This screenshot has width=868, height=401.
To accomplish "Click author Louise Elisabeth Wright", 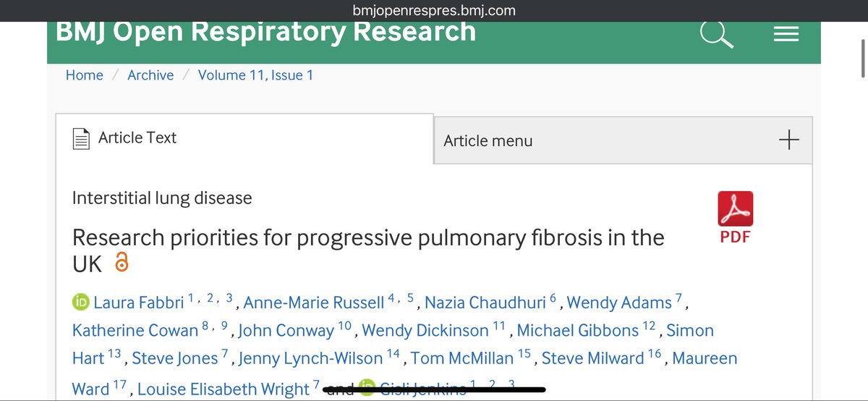I will (224, 389).
